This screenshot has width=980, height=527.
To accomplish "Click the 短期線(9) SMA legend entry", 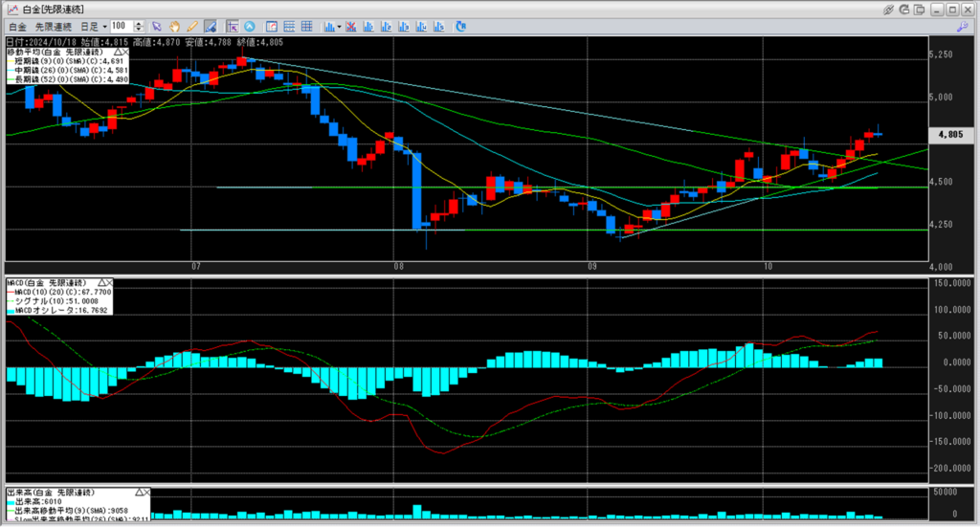I will coord(68,62).
